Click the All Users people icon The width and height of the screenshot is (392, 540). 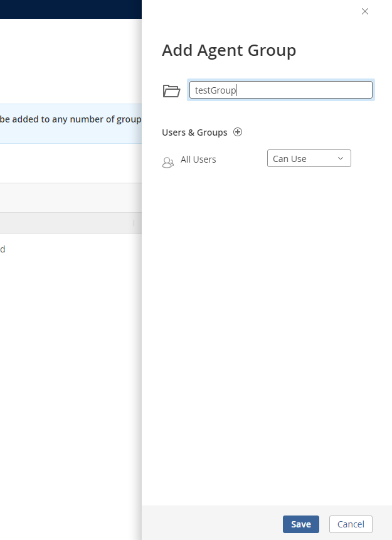(x=168, y=162)
